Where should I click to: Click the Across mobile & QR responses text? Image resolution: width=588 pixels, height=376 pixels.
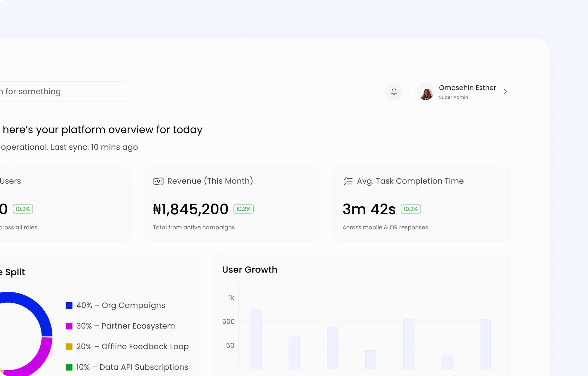click(x=385, y=227)
